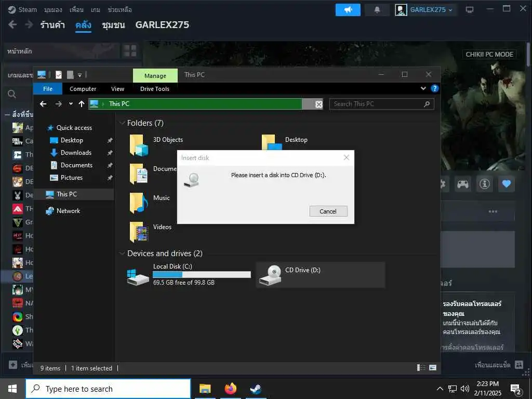
Task: Click the game info icon in Steam
Action: pos(485,184)
